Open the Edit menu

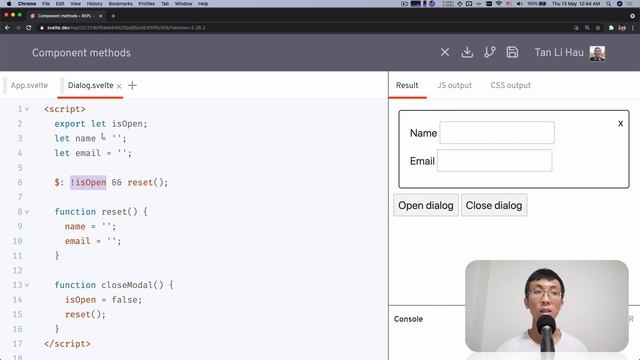[60, 4]
